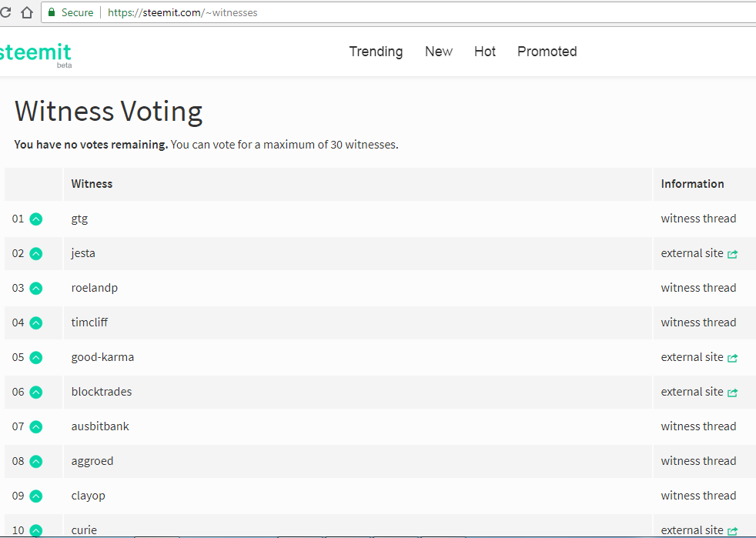The width and height of the screenshot is (756, 538).
Task: Open gtg's witness thread link
Action: [698, 219]
